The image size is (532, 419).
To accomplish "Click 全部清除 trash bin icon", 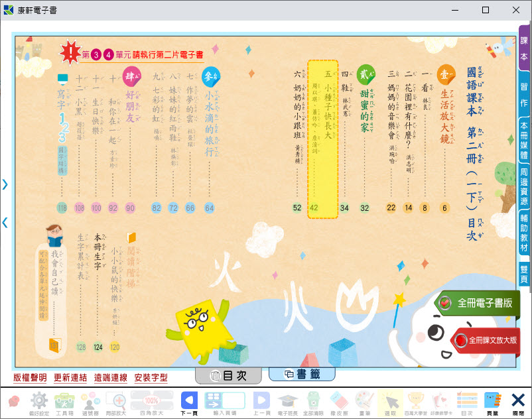I will pyautogui.click(x=313, y=403).
